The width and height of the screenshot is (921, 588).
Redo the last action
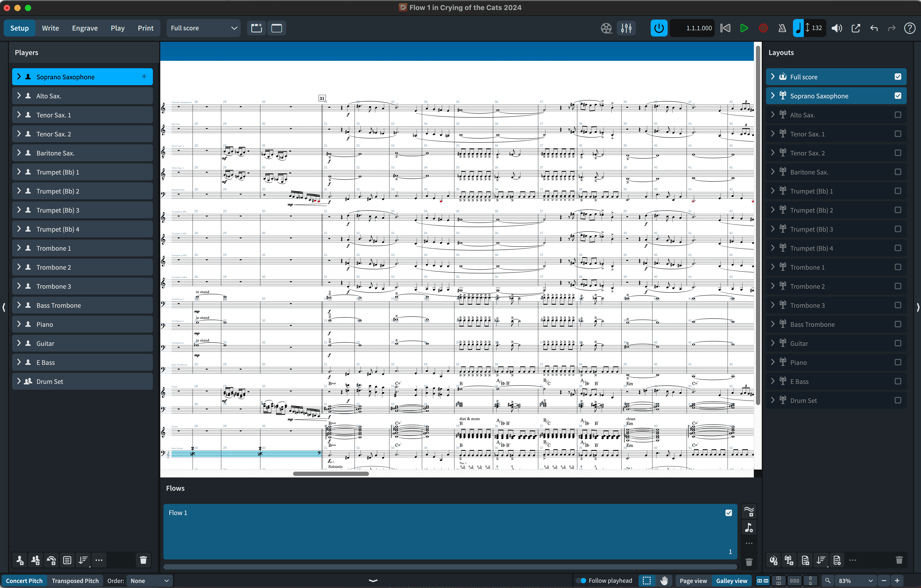point(892,28)
